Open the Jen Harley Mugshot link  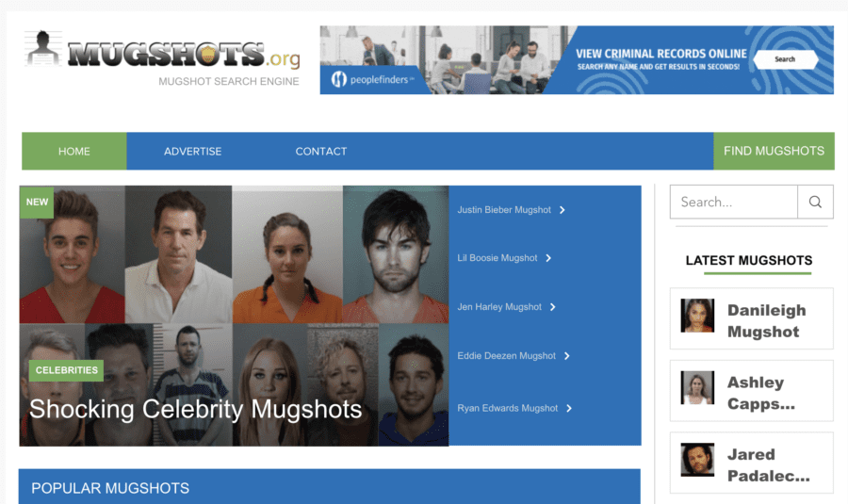(x=499, y=307)
